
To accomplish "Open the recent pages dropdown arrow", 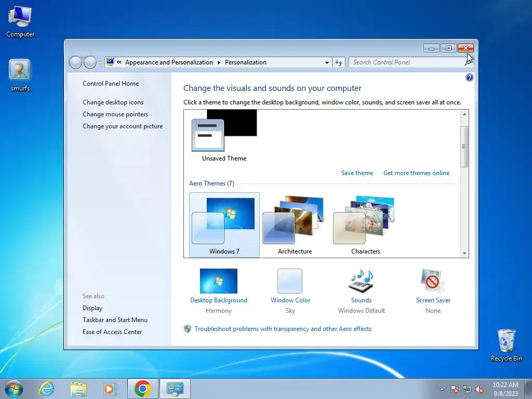I will click(x=100, y=62).
